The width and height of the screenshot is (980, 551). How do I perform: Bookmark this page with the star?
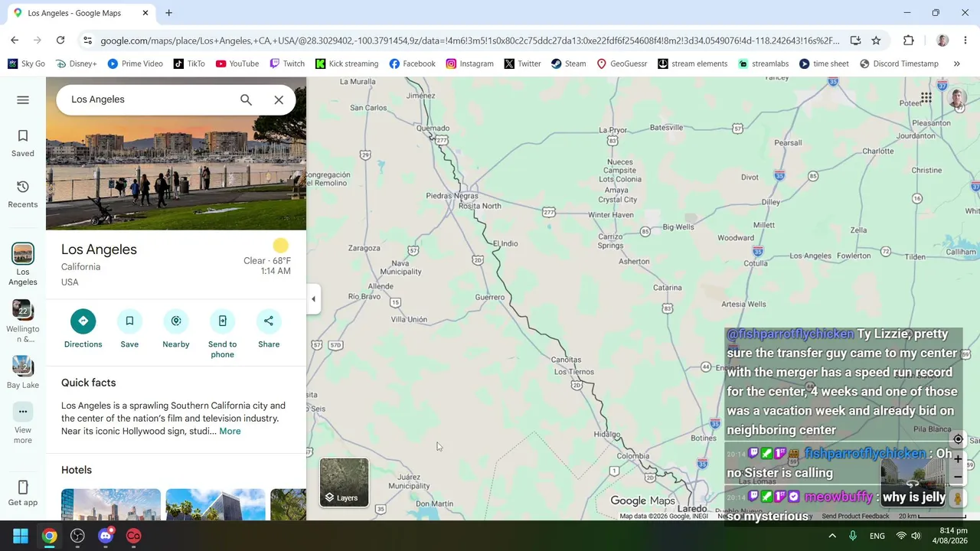click(876, 41)
